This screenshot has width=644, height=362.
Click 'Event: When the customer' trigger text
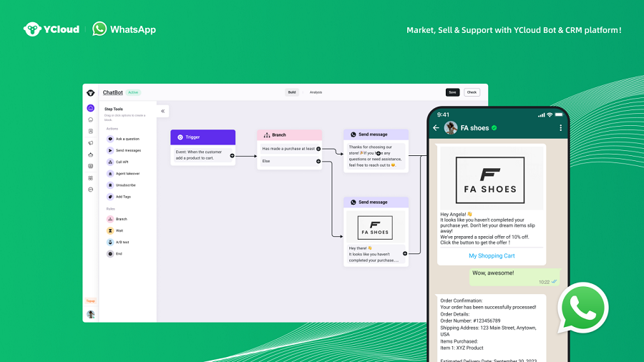tap(199, 155)
